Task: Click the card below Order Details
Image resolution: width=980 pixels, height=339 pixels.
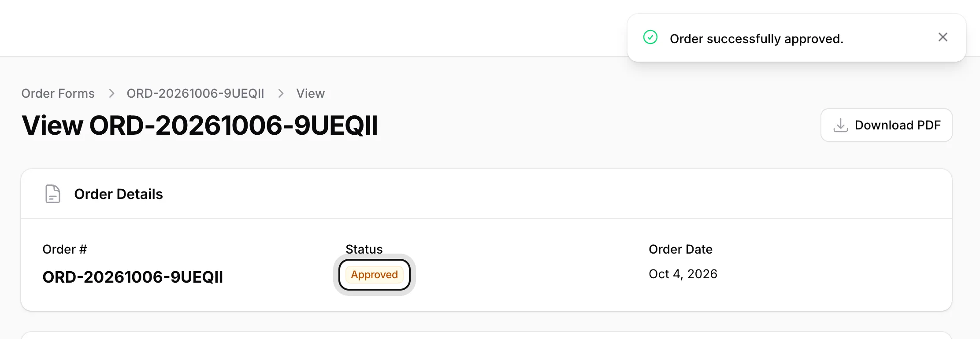Action: 486,335
